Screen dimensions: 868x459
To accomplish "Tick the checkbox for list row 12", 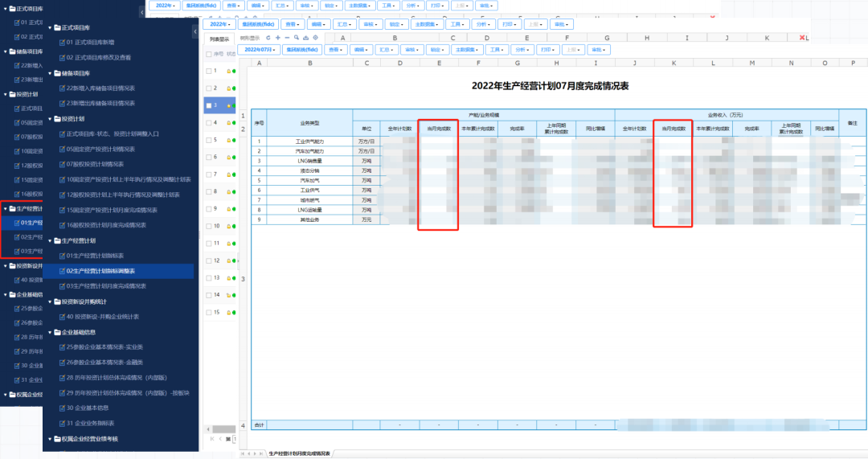I will click(209, 260).
